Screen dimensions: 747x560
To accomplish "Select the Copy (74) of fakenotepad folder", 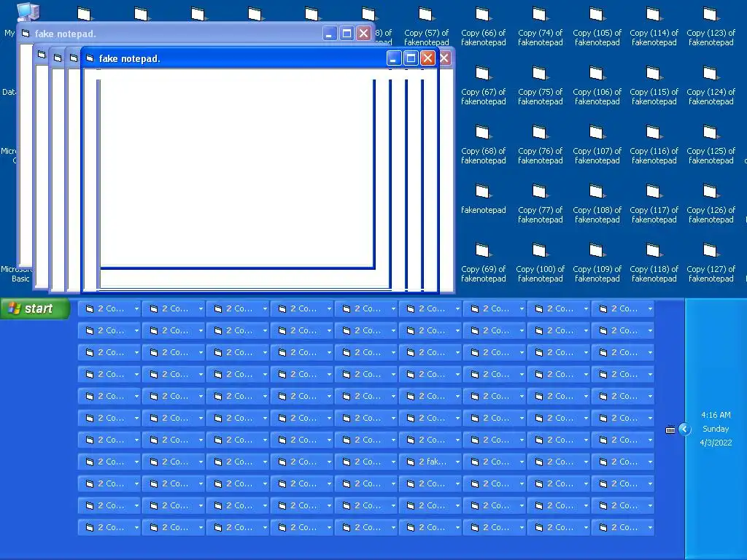I will (540, 27).
